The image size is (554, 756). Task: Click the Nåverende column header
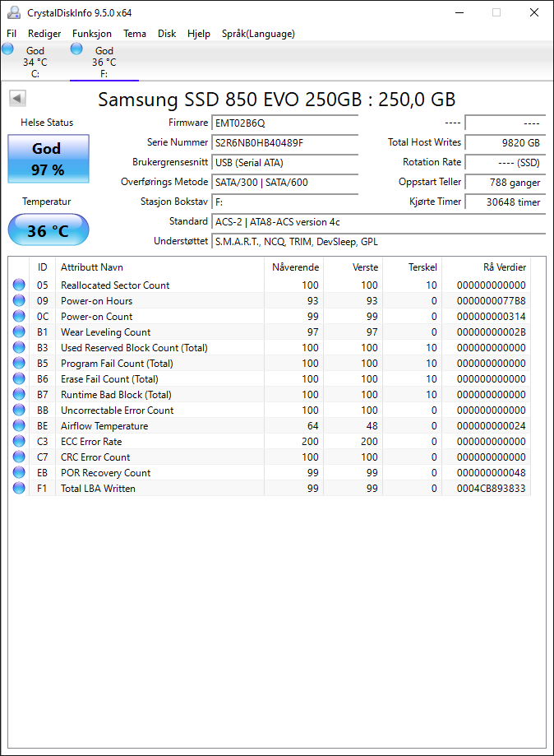(293, 267)
